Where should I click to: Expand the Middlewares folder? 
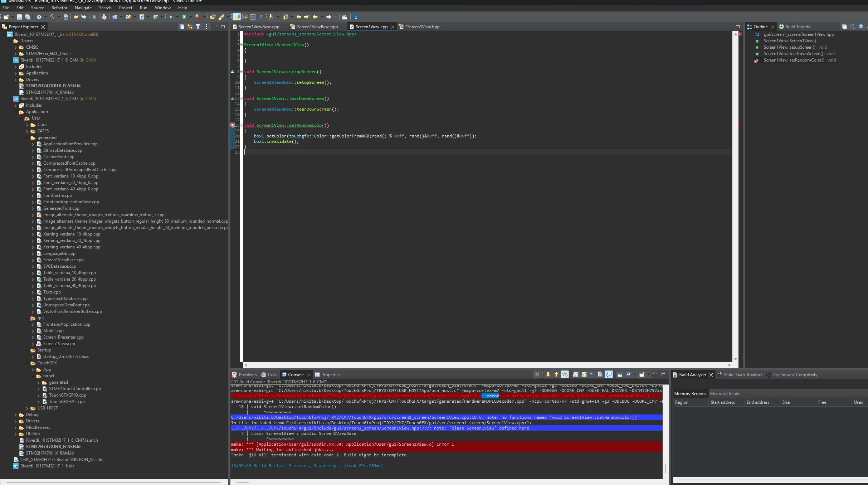pyautogui.click(x=16, y=427)
